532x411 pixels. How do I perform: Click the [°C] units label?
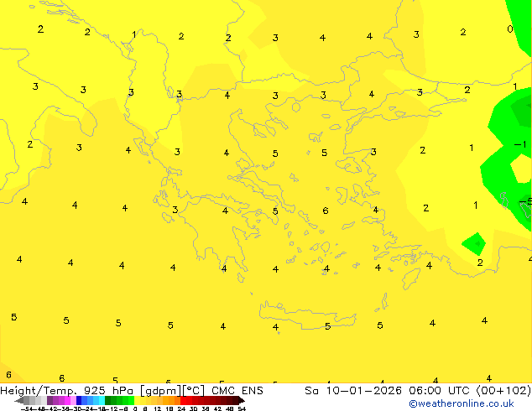[x=187, y=391]
